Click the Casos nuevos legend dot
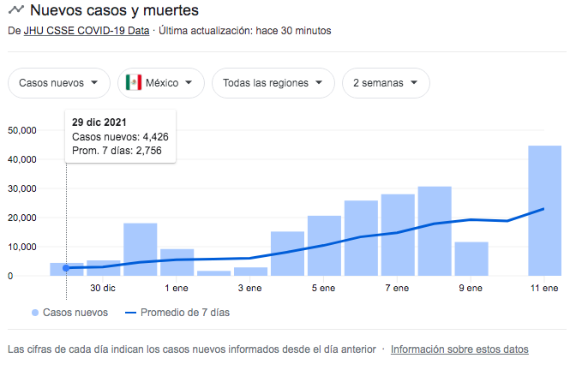 click(35, 313)
